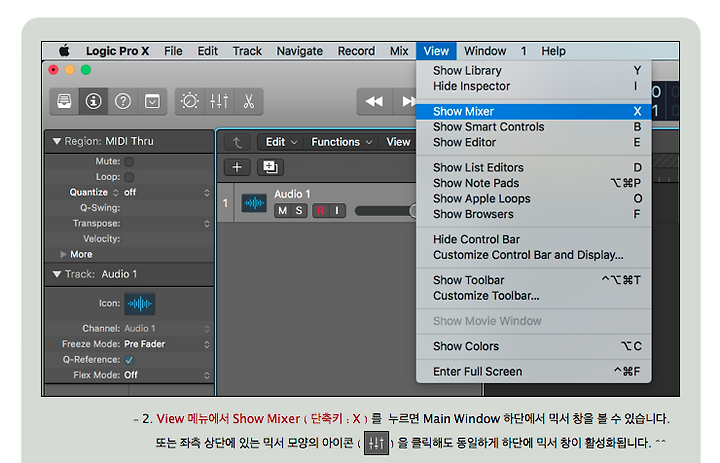Image resolution: width=720 pixels, height=463 pixels.
Task: Toggle the Inspector info button
Action: [93, 101]
